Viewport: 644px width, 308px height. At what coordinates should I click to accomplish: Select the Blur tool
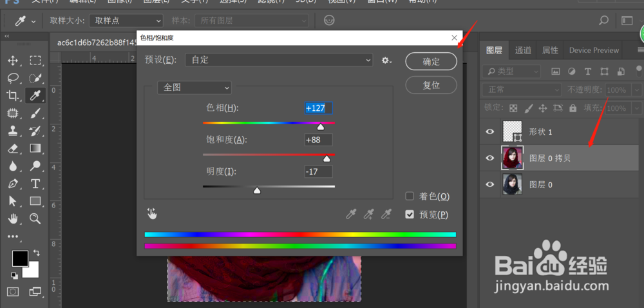13,166
